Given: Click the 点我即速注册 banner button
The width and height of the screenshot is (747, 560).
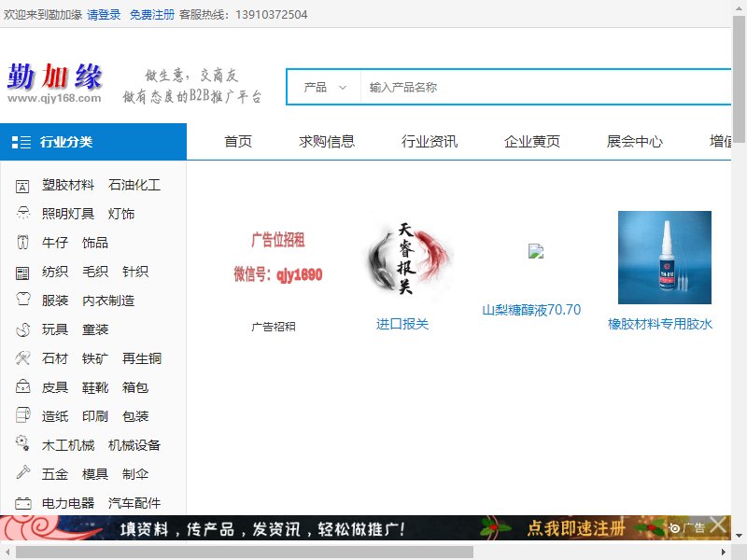Looking at the screenshot, I should click(575, 528).
